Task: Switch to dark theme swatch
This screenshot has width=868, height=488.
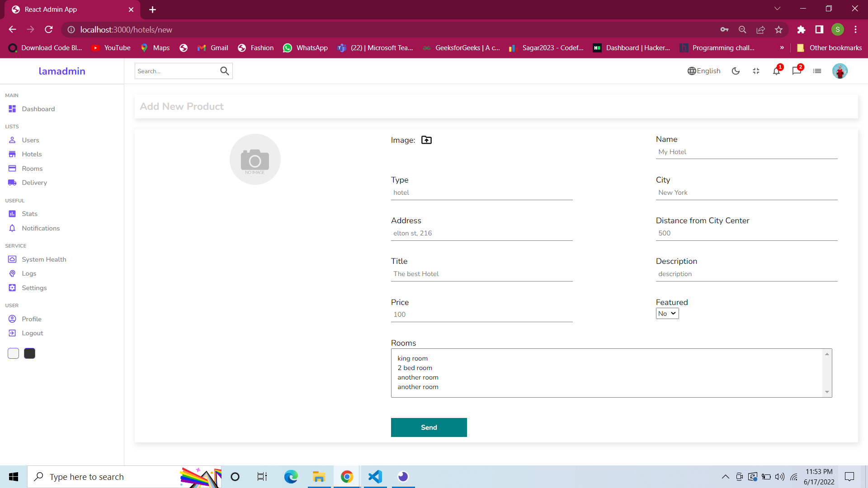Action: tap(29, 353)
